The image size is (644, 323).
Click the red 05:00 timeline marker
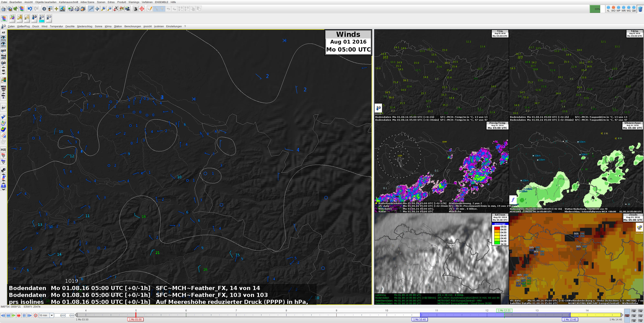coord(135,320)
